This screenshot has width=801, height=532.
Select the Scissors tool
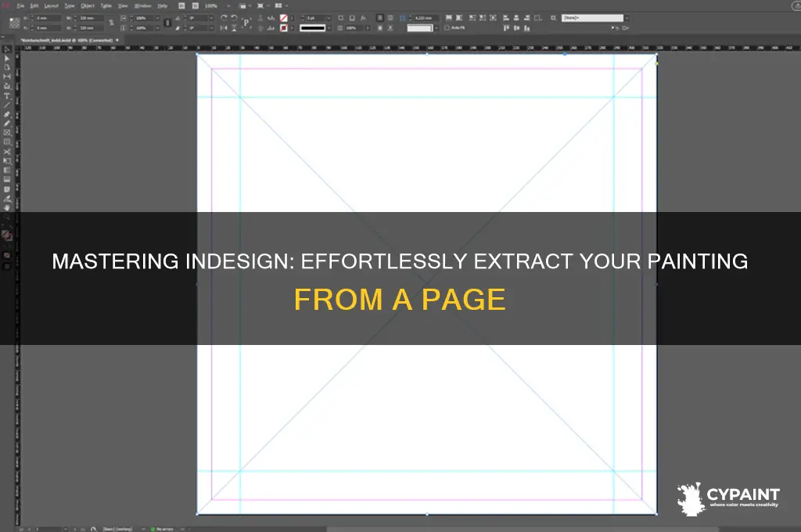7,152
